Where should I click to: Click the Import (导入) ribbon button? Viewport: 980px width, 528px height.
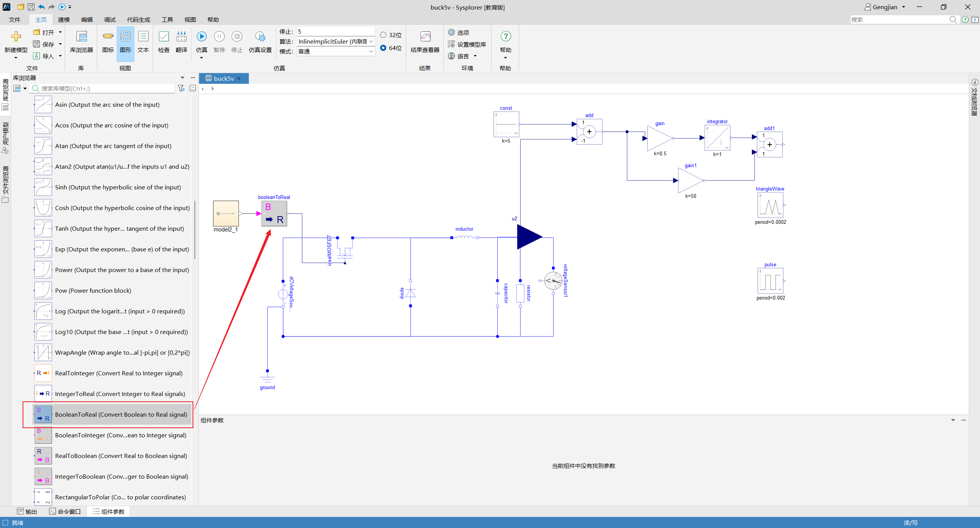(44, 56)
